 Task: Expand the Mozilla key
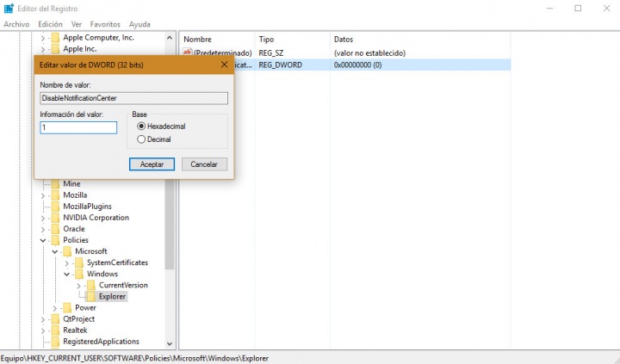coord(43,195)
